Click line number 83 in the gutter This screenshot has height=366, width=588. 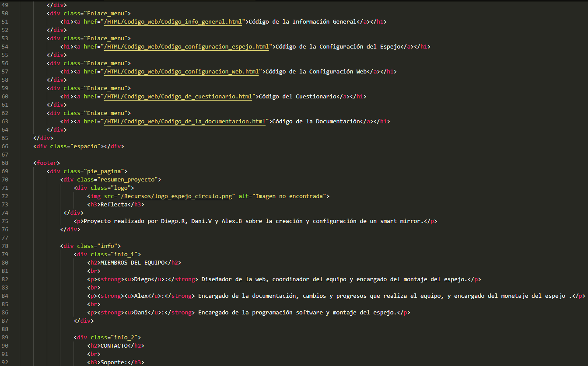point(5,288)
